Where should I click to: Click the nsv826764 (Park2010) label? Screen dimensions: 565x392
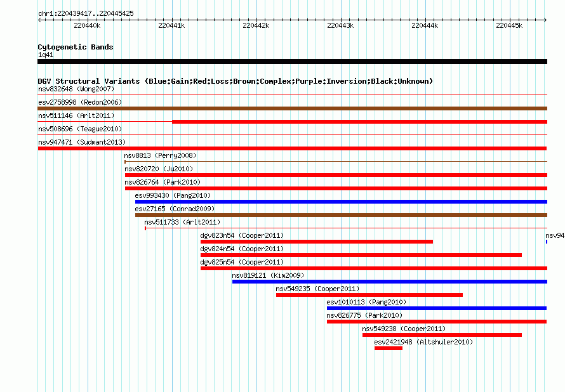[x=163, y=182]
